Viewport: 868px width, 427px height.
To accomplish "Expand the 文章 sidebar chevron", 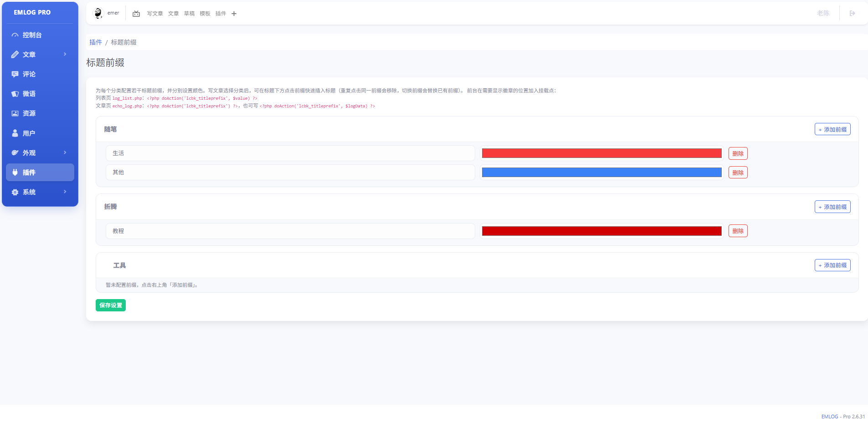I will point(65,54).
